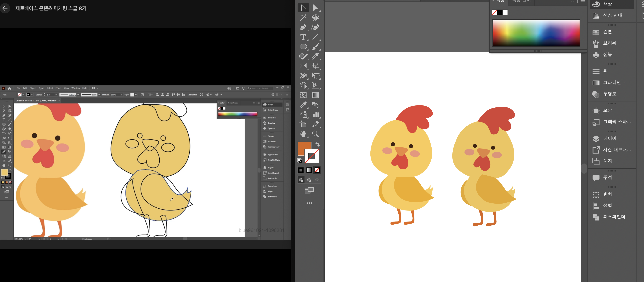Select the Zoom magnifier tool

point(315,134)
